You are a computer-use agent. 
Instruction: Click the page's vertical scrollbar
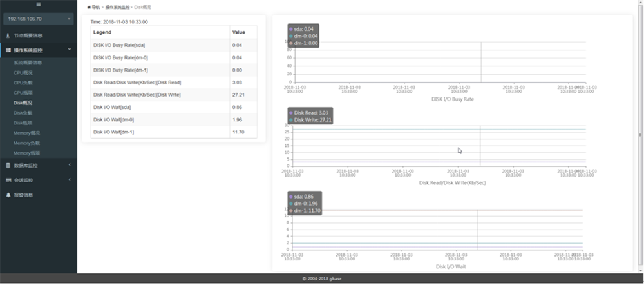tap(641, 135)
